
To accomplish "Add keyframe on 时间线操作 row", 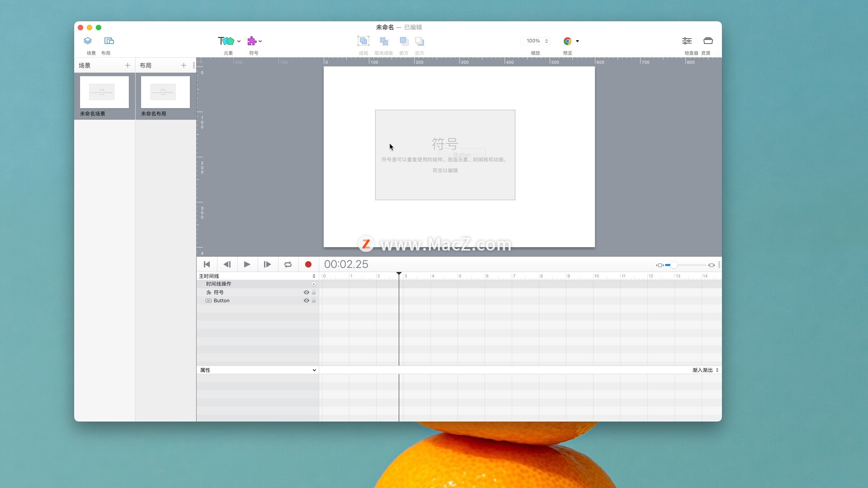I will coord(314,284).
